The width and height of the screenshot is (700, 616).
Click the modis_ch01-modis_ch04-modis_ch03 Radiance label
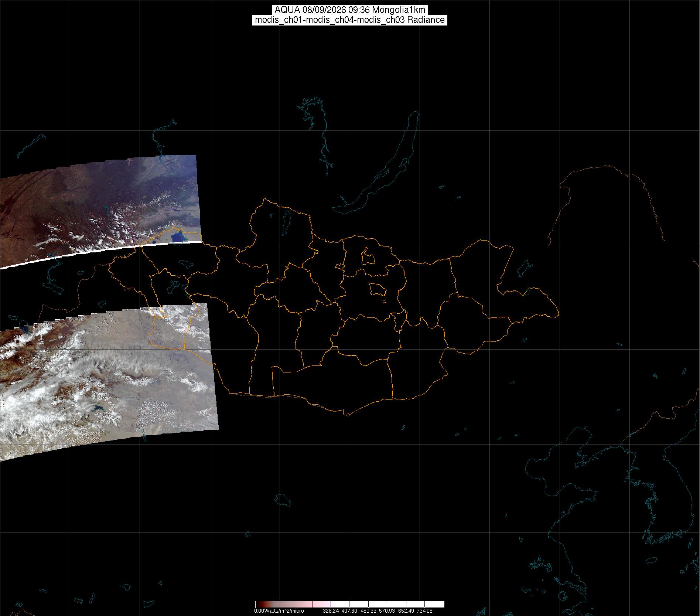pyautogui.click(x=350, y=20)
